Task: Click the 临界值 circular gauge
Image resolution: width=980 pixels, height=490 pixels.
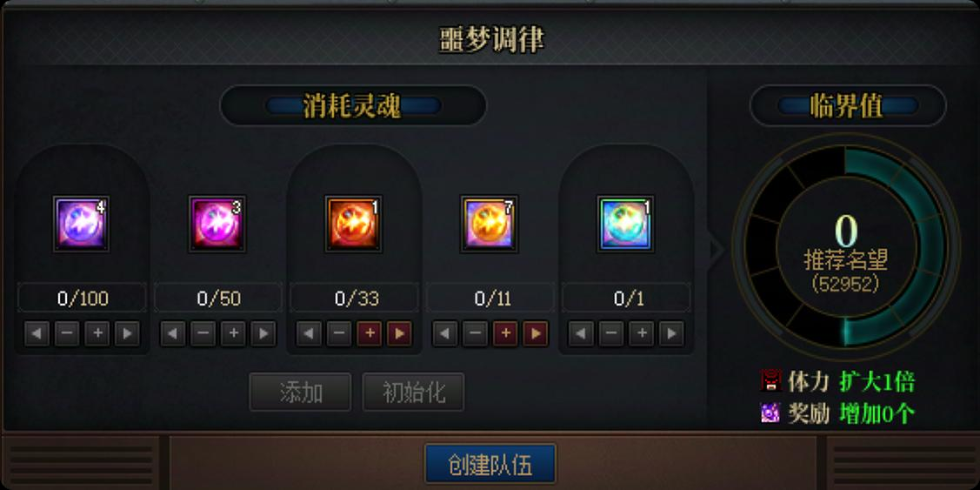Action: tap(845, 247)
